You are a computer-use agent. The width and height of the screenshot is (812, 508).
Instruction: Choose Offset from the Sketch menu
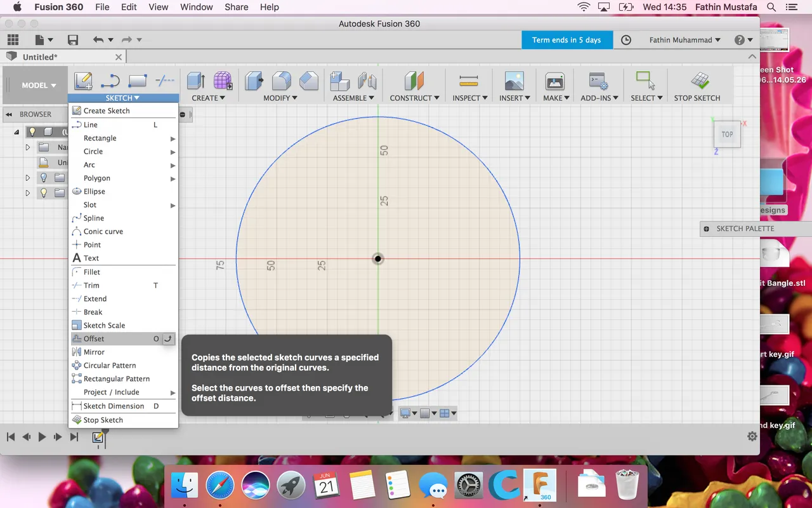coord(123,338)
